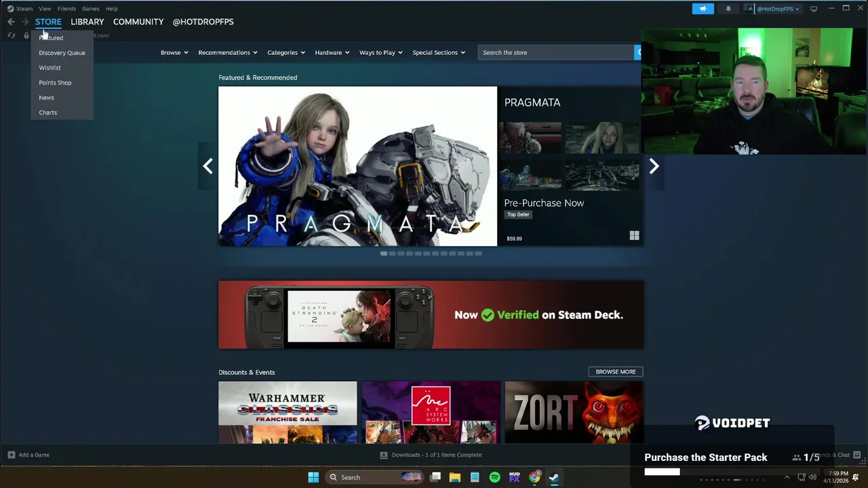Image resolution: width=868 pixels, height=488 pixels.
Task: Click the HotDropFPS profile avatar
Action: pyautogui.click(x=750, y=9)
